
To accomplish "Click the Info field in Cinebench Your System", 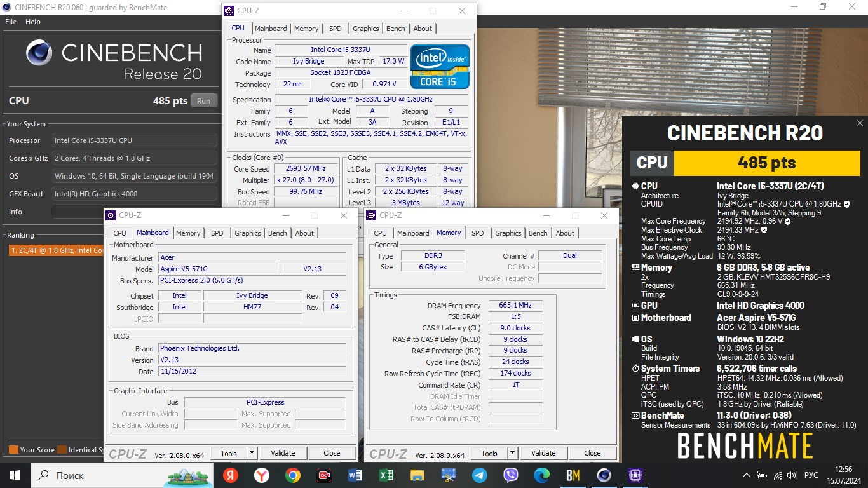I will 134,212.
